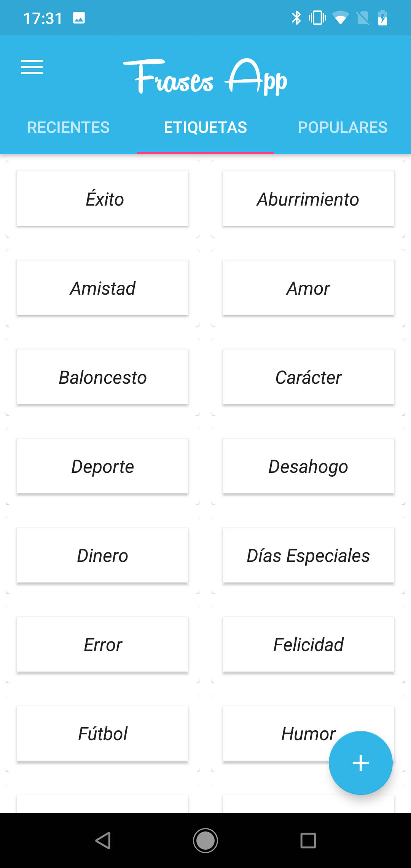Go to the Populares tab
The image size is (411, 868).
tap(342, 128)
